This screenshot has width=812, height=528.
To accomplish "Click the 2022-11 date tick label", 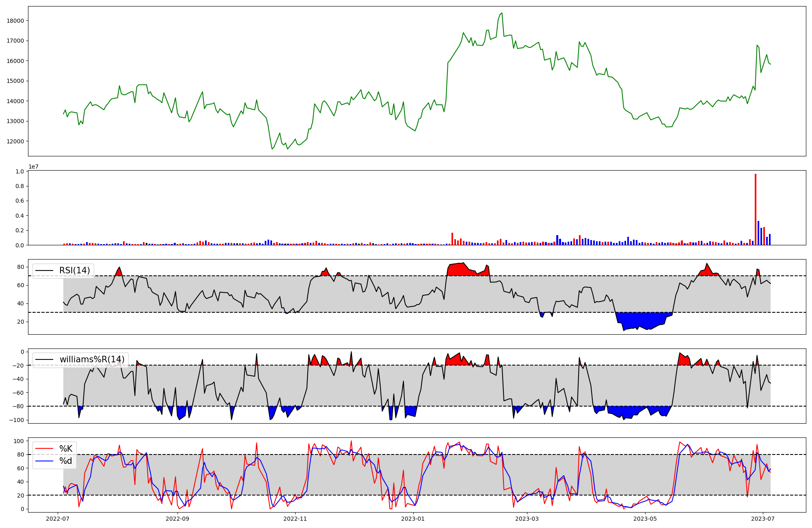I will (x=295, y=519).
